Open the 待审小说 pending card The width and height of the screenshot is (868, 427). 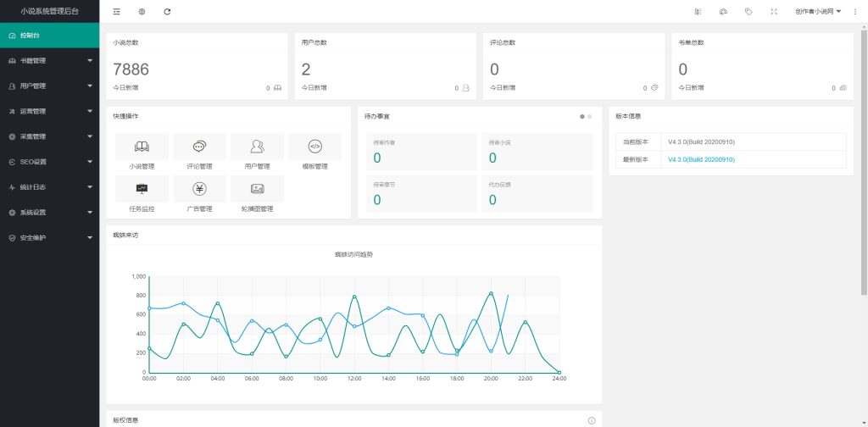point(537,152)
